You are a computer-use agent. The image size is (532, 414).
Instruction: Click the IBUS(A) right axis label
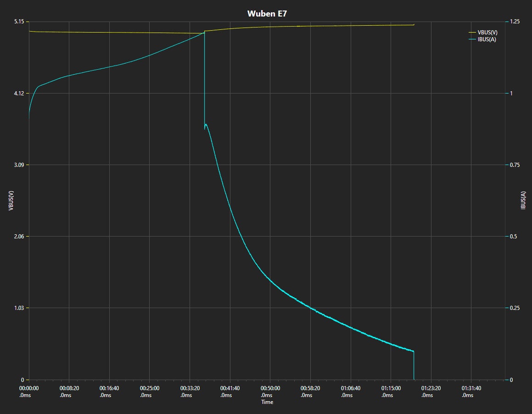click(523, 200)
